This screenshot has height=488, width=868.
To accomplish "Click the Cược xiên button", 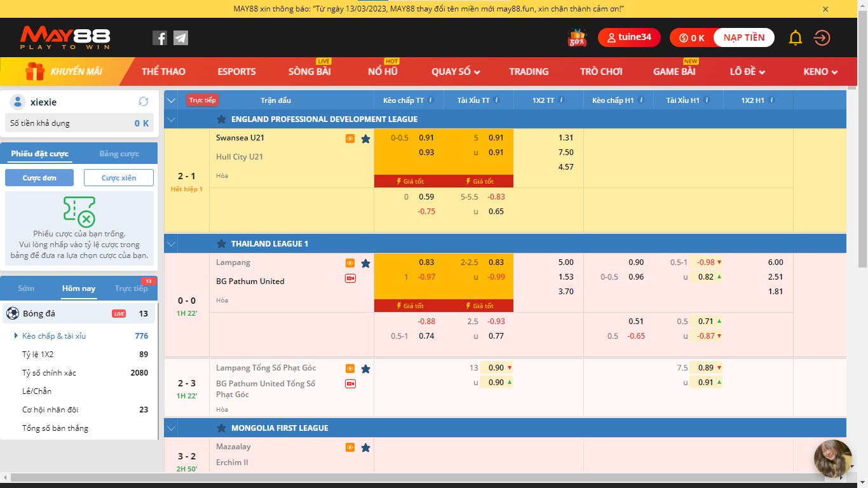I will [119, 178].
